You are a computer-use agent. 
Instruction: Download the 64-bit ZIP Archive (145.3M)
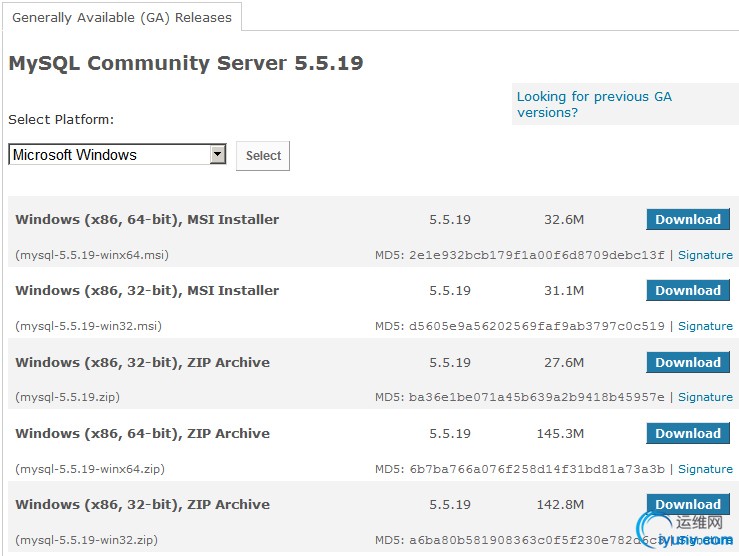pos(688,434)
